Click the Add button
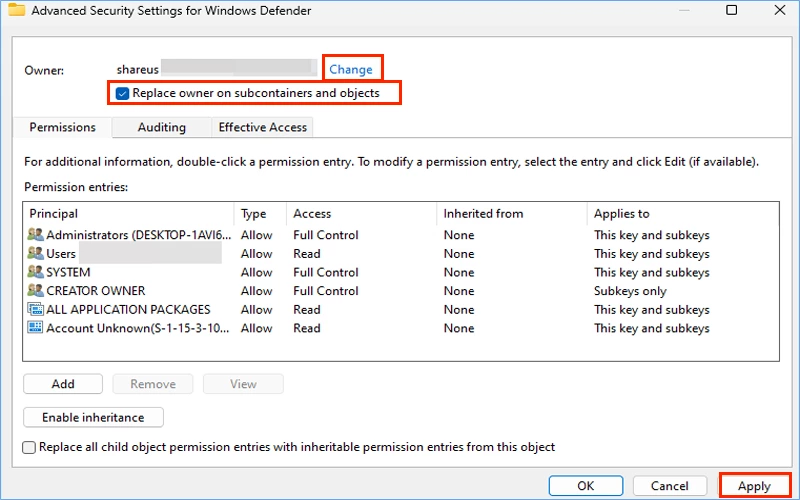The width and height of the screenshot is (800, 500). tap(63, 384)
